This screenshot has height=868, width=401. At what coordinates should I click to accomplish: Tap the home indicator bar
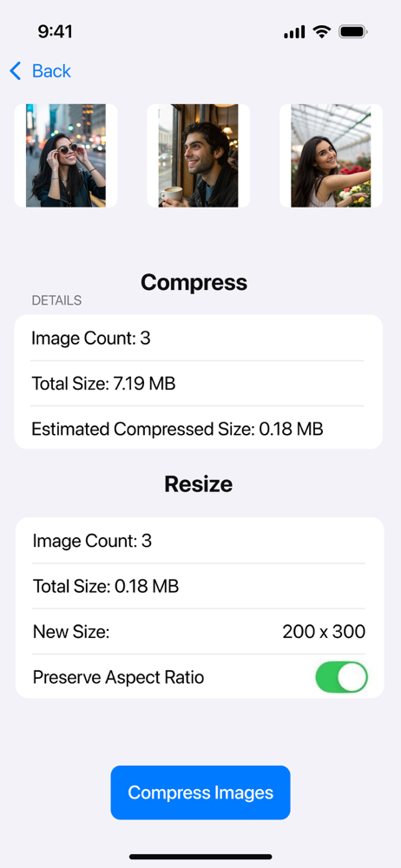[x=200, y=857]
